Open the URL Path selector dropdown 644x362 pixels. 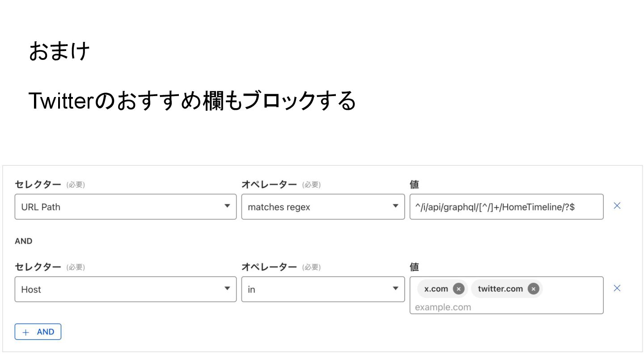point(126,206)
